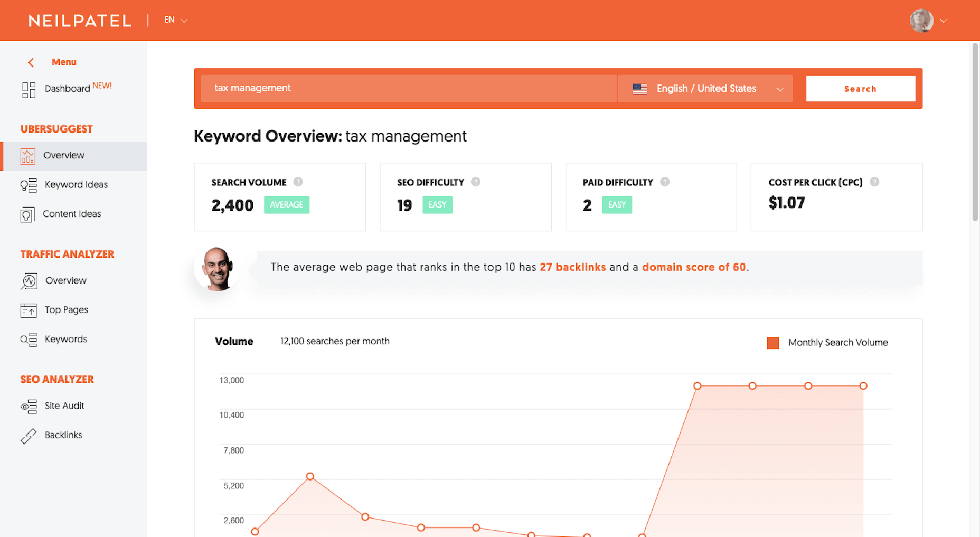Click the Search button
980x537 pixels.
tap(861, 89)
